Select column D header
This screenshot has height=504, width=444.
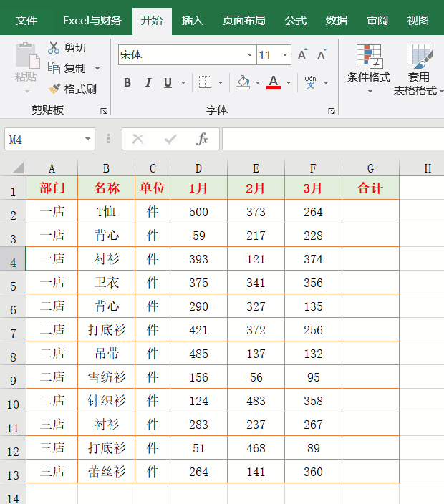(x=198, y=168)
